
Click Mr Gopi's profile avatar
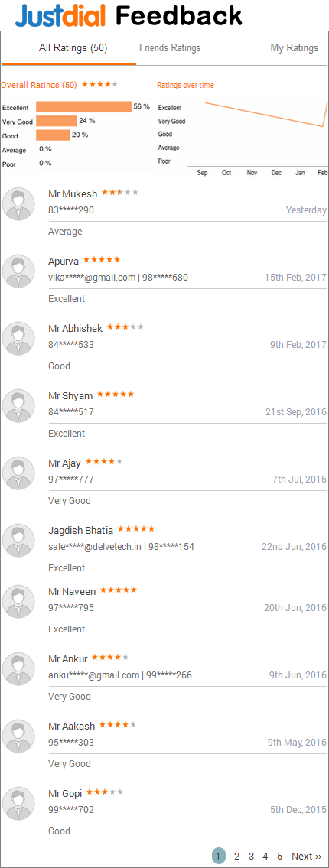pos(18,803)
